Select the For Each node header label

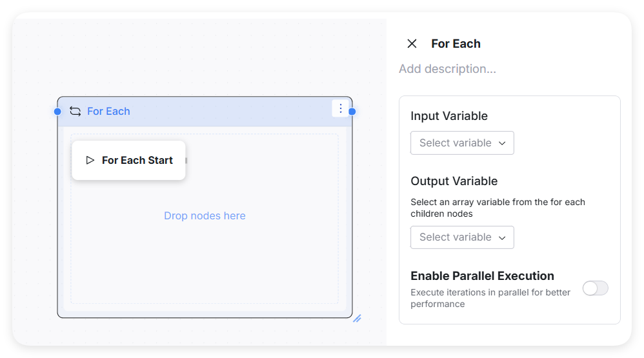[x=108, y=112]
